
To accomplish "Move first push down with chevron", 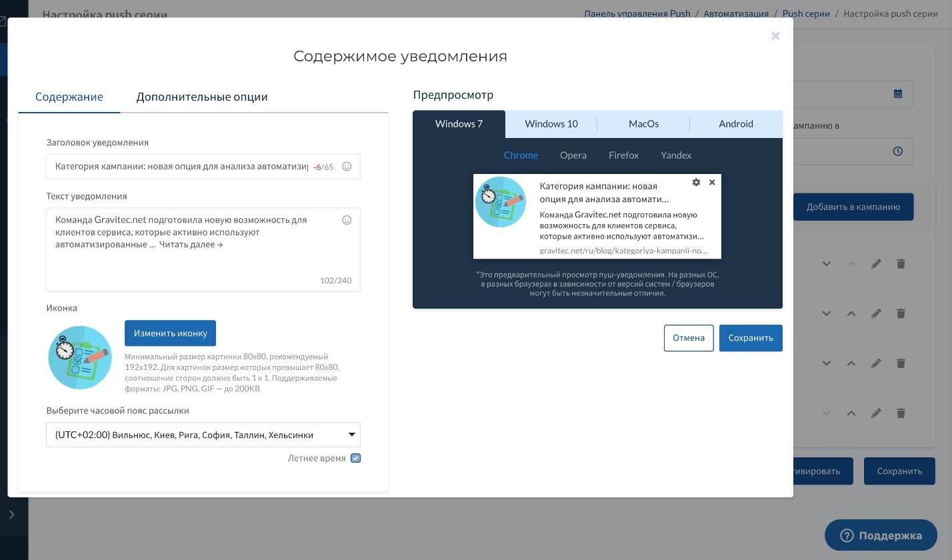I will (827, 263).
